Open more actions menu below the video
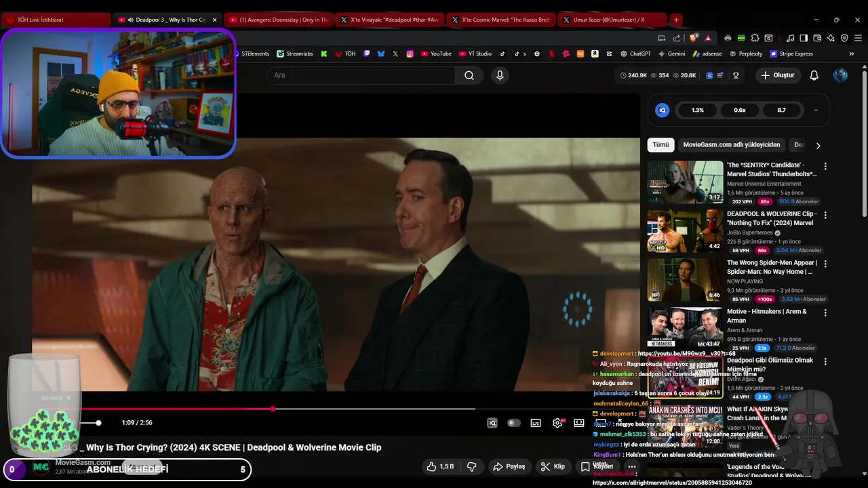 click(631, 466)
